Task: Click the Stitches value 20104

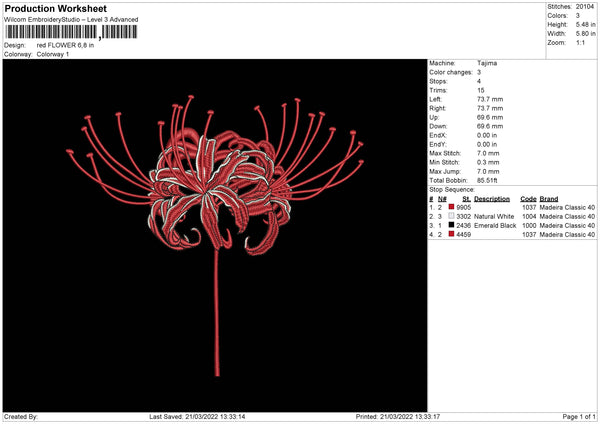Action: pyautogui.click(x=585, y=7)
